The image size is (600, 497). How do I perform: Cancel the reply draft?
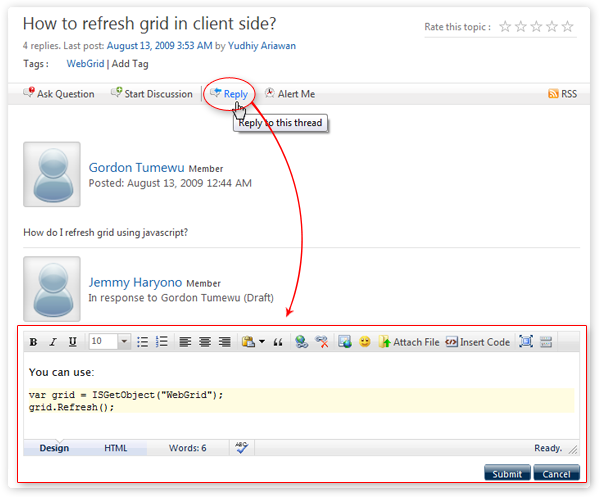point(557,473)
